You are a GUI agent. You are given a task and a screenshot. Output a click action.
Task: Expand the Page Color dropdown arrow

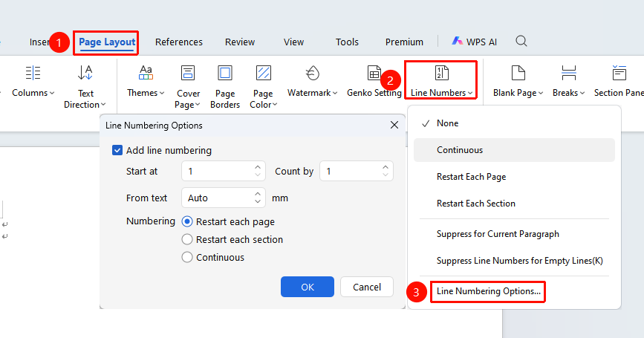click(x=275, y=105)
